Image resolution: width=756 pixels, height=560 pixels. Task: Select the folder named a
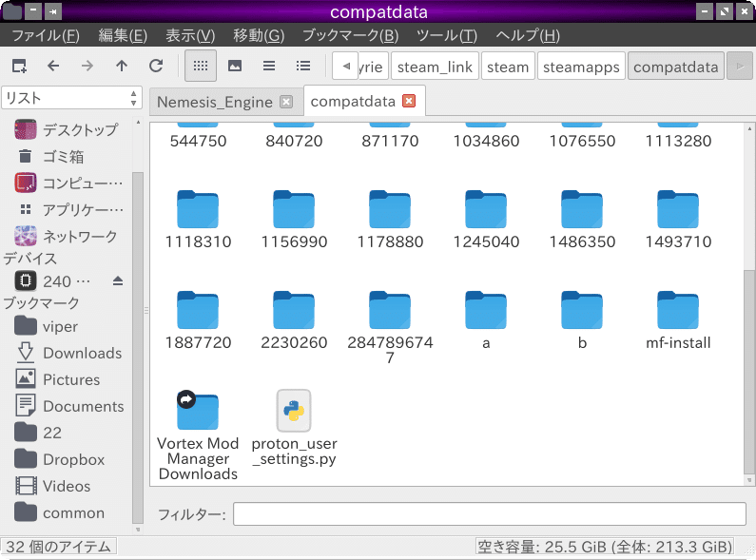click(x=486, y=320)
